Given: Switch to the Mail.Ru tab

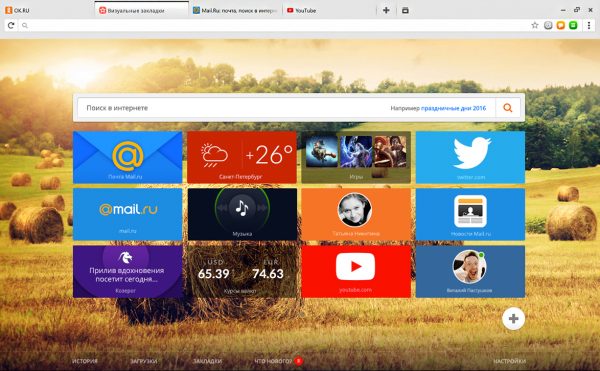Looking at the screenshot, I should pyautogui.click(x=235, y=10).
